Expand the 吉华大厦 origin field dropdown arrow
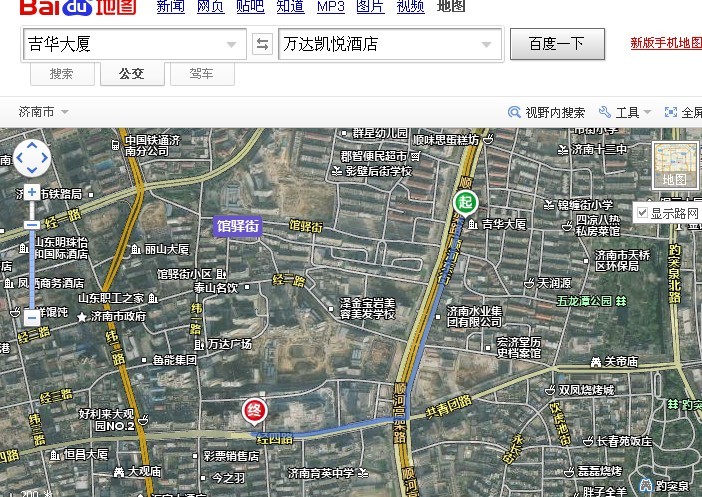This screenshot has height=497, width=702. point(233,45)
